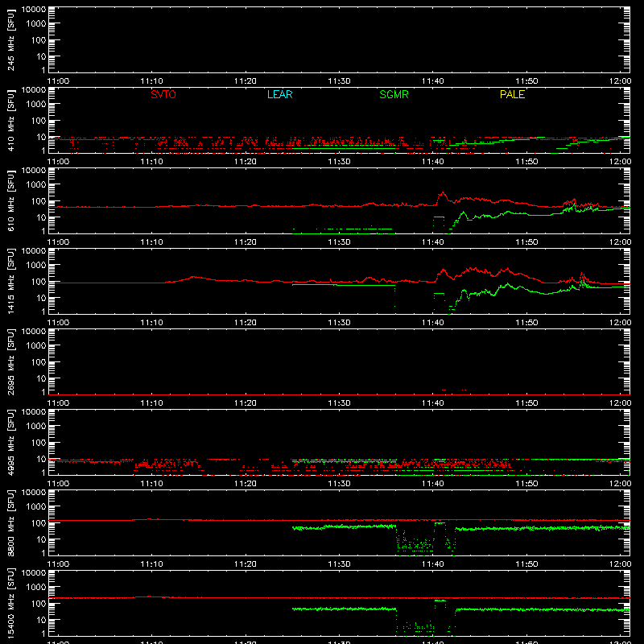
Task: Click the 100 tick label on the 610 MHz axis
Action: point(39,201)
